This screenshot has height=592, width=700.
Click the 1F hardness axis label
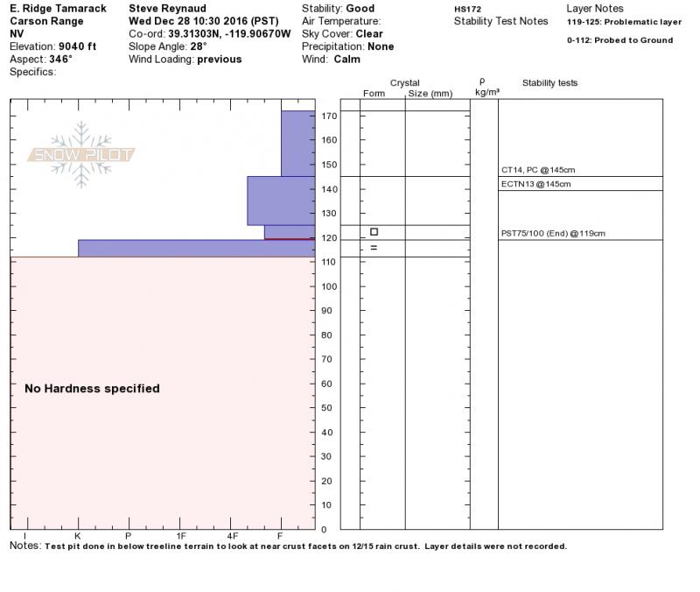pyautogui.click(x=181, y=535)
